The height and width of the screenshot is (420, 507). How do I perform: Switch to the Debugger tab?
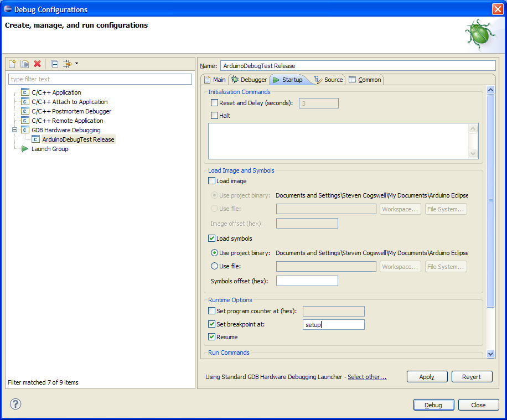point(249,80)
